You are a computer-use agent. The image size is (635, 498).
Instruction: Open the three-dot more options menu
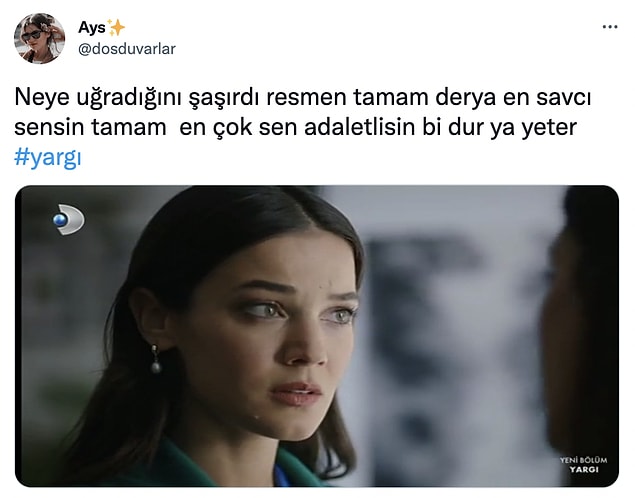point(610,27)
